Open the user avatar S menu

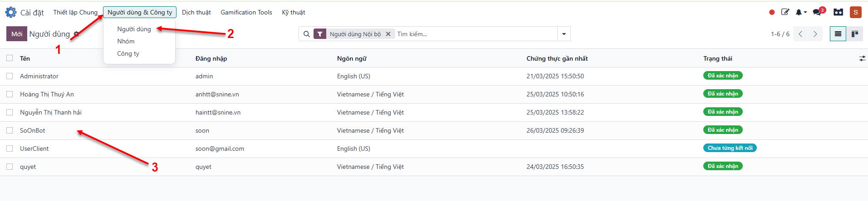click(855, 12)
